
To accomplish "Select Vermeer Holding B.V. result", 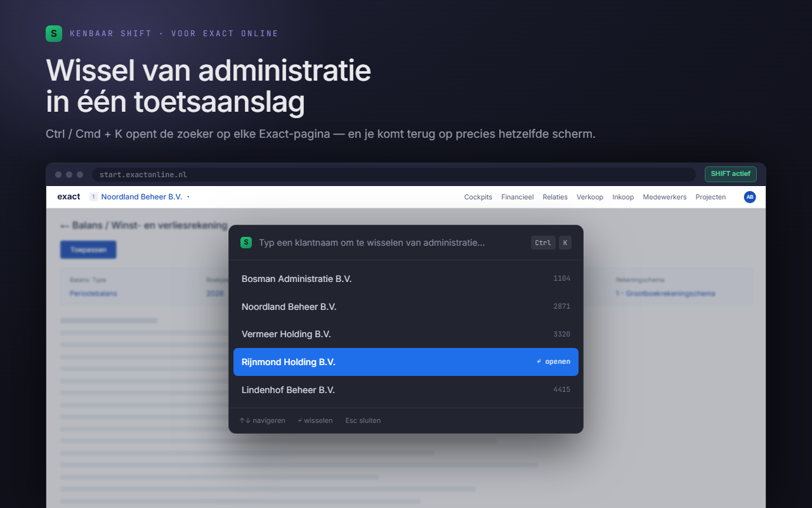I will [x=406, y=334].
